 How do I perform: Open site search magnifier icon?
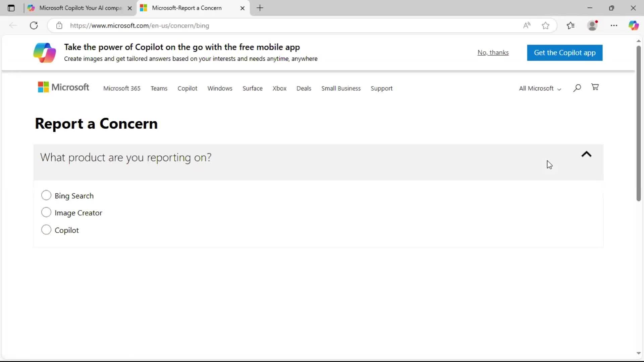click(577, 88)
